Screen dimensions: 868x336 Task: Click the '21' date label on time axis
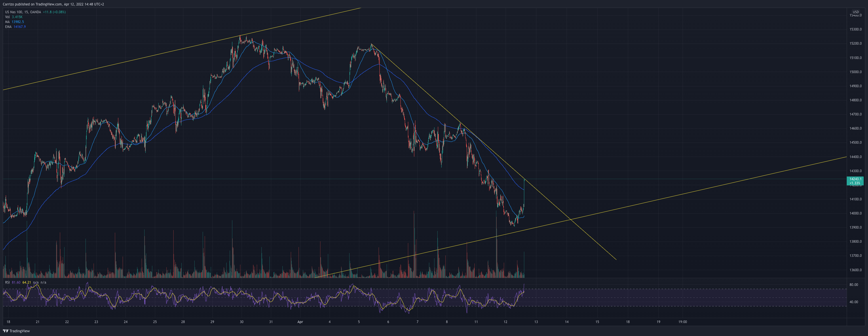pos(37,322)
